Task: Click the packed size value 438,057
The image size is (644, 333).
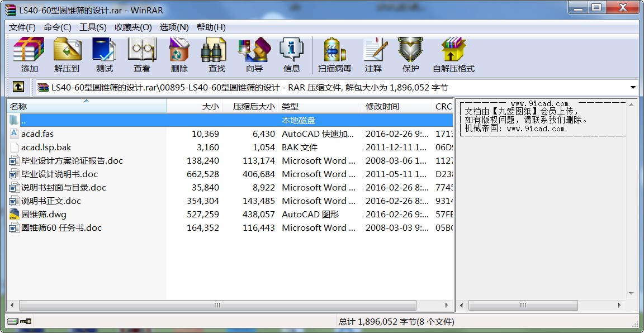Action: [x=259, y=215]
